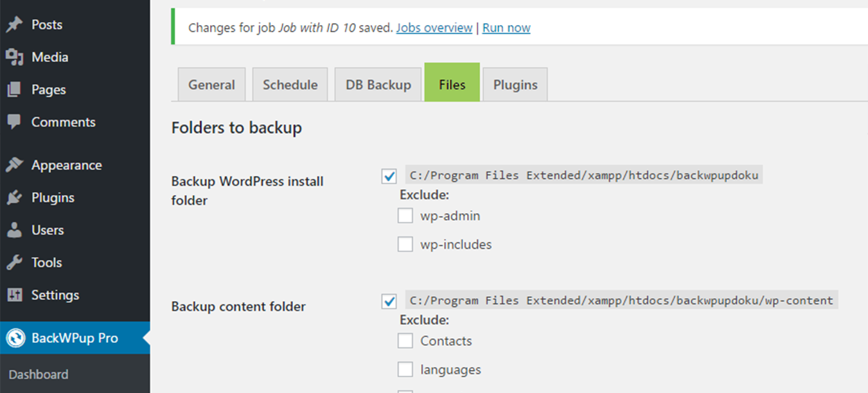Click the BackWPup Pro globe icon
Image resolution: width=868 pixels, height=393 pixels.
pyautogui.click(x=14, y=338)
